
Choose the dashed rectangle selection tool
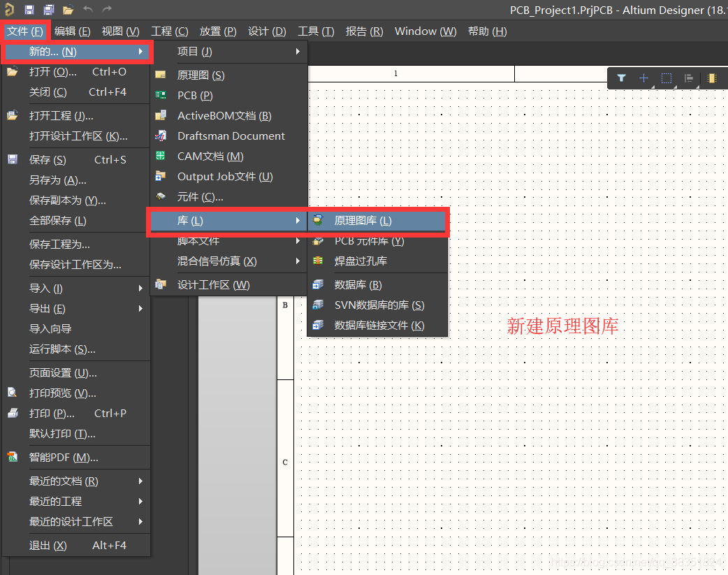(x=667, y=78)
